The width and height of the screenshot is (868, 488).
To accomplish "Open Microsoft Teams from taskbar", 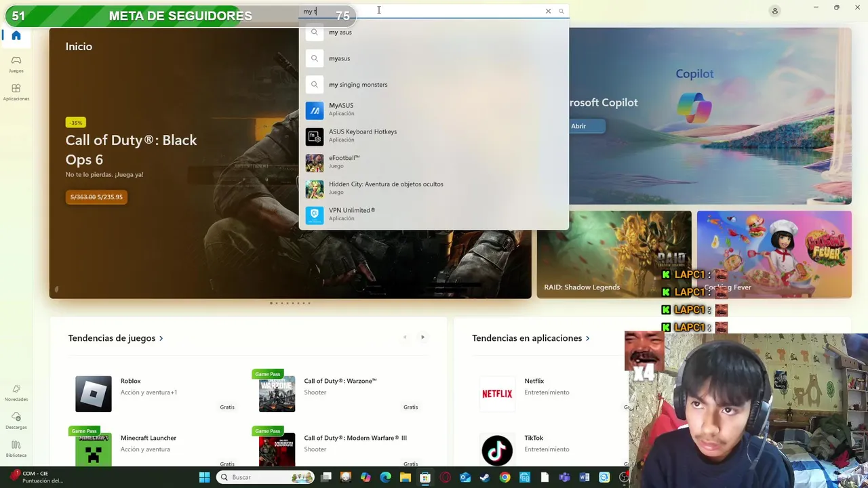I will (x=564, y=477).
